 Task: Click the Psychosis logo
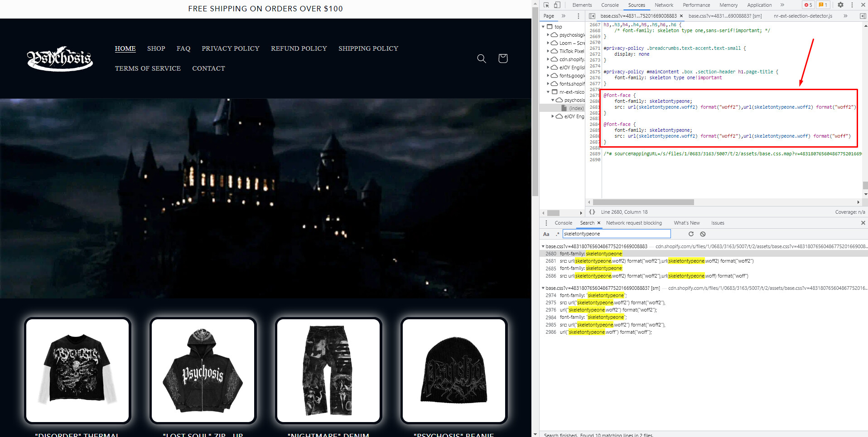tap(60, 58)
